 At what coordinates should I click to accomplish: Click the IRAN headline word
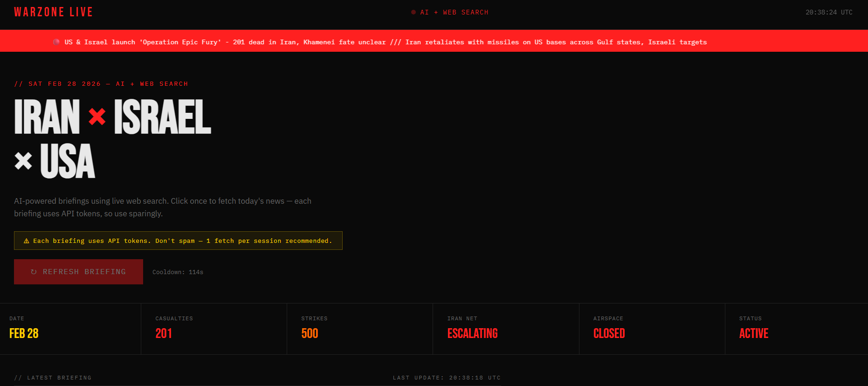[47, 117]
